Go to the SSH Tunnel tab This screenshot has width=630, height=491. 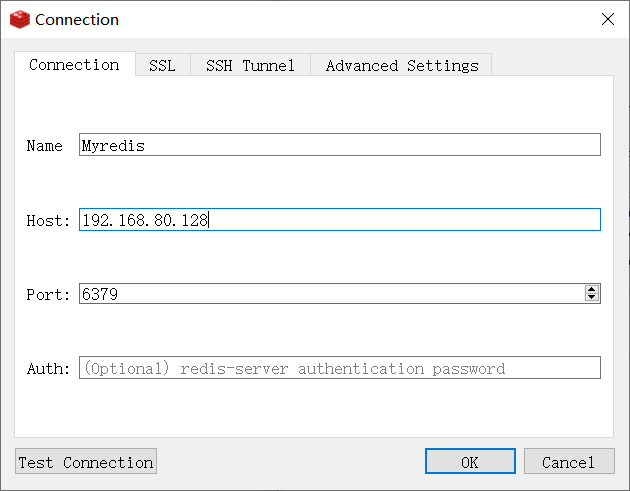250,66
